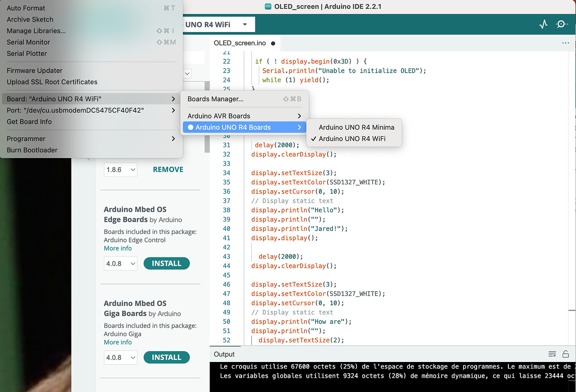Click Burn Bootloader menu item
Viewport: 576px width, 392px height.
(32, 150)
